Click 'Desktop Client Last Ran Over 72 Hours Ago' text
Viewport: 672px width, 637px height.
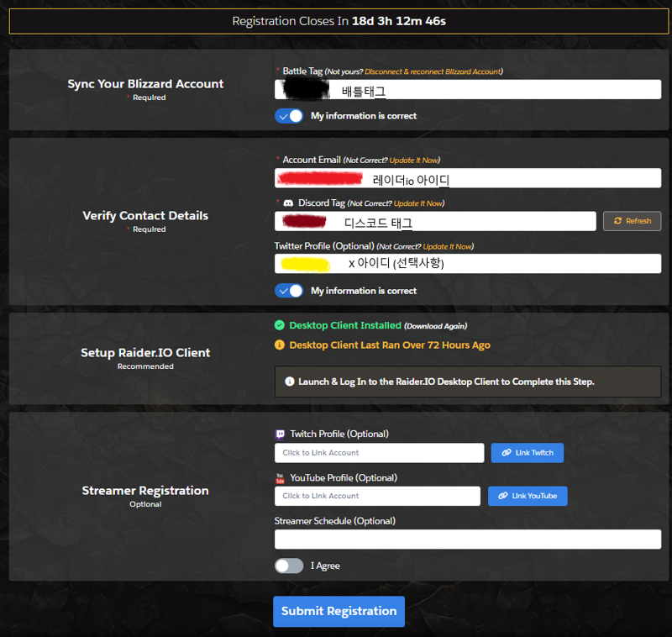pos(390,345)
